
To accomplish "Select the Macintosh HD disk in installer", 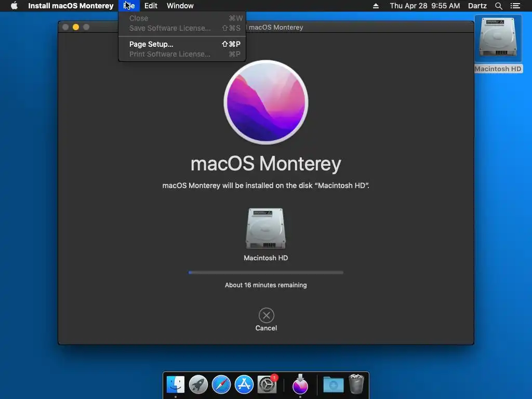I will (x=265, y=228).
